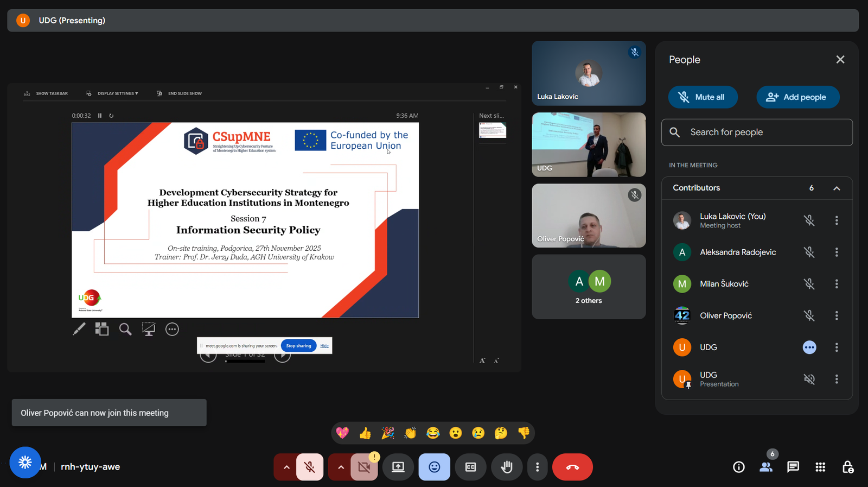Open the chat with everyone icon
Screen dimensions: 868x487
coord(793,467)
